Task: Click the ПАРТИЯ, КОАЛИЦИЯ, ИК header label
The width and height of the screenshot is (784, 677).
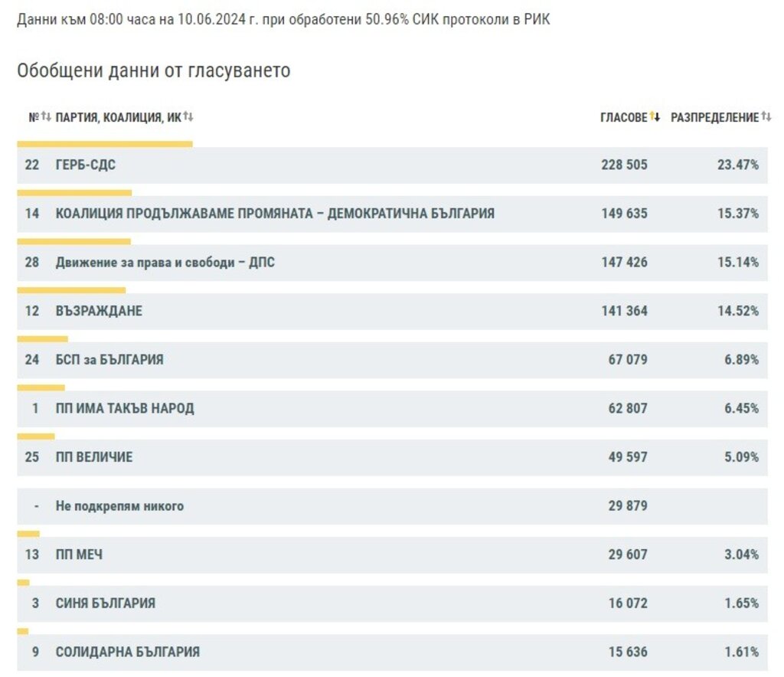Action: (118, 118)
